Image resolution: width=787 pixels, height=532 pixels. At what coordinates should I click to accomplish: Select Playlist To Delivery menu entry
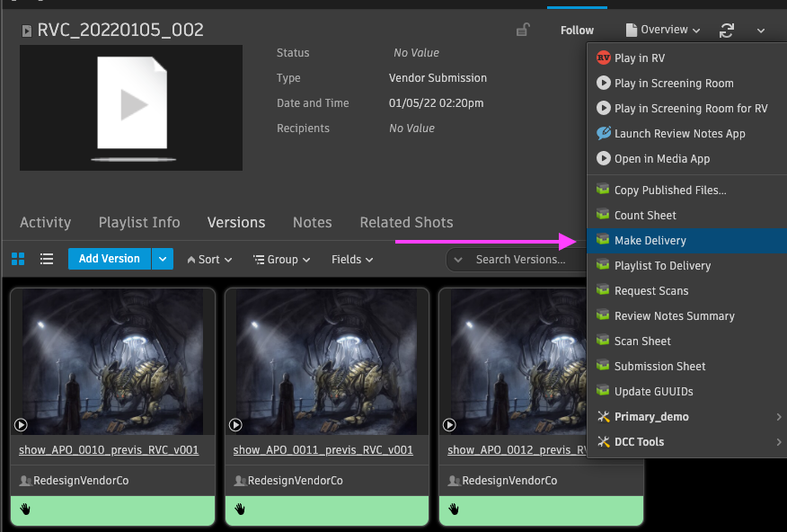pos(686,265)
